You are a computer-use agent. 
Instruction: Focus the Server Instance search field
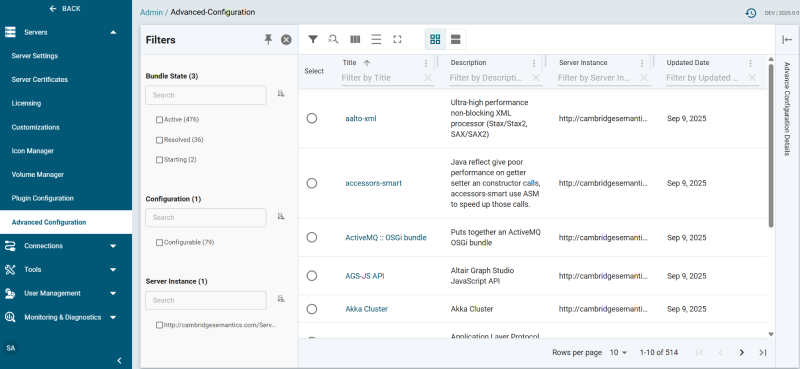(206, 300)
